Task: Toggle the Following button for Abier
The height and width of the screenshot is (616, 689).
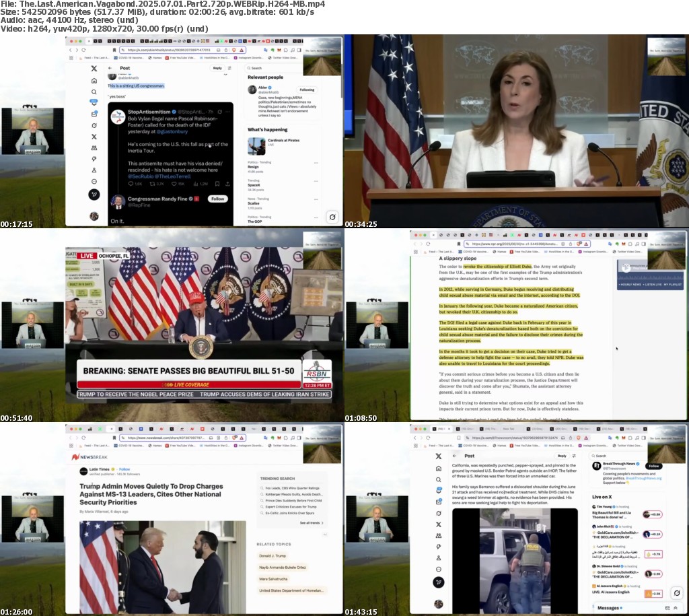Action: pos(307,90)
